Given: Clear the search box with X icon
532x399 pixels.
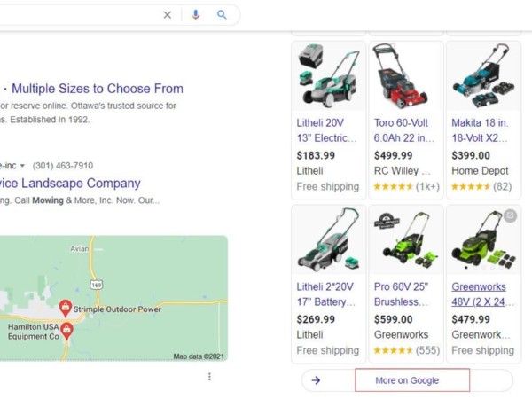Looking at the screenshot, I should 168,15.
